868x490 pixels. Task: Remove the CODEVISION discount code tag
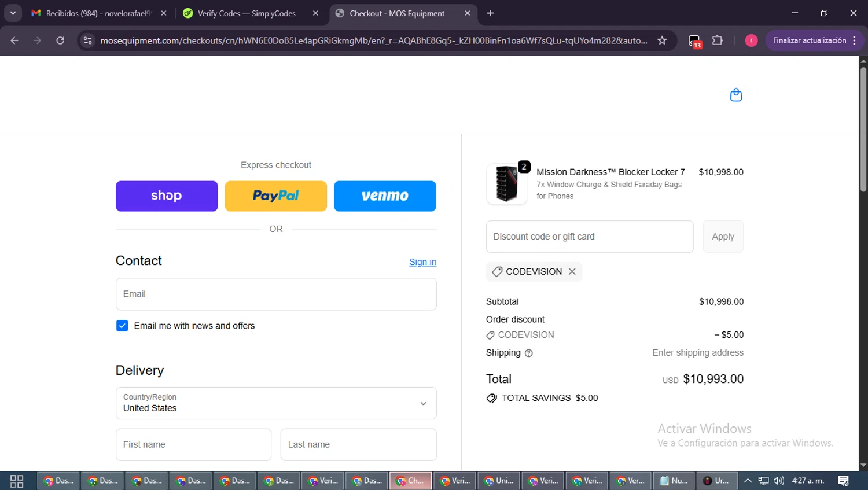(x=572, y=271)
